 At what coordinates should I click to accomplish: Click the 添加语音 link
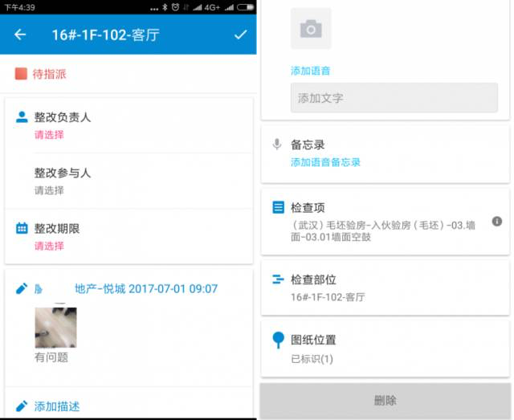[x=311, y=71]
